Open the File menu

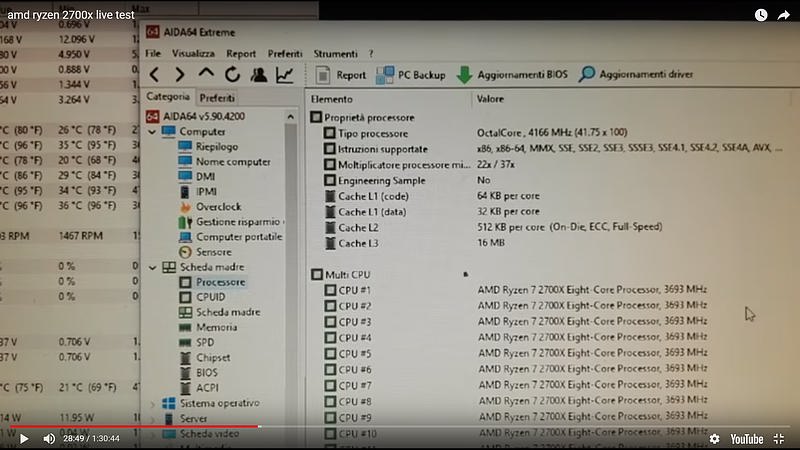(153, 53)
